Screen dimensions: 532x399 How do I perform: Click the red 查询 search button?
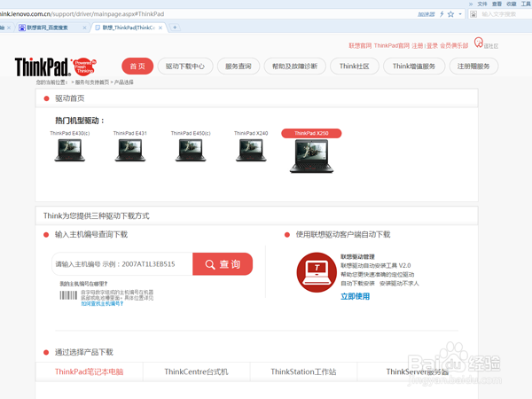click(223, 264)
